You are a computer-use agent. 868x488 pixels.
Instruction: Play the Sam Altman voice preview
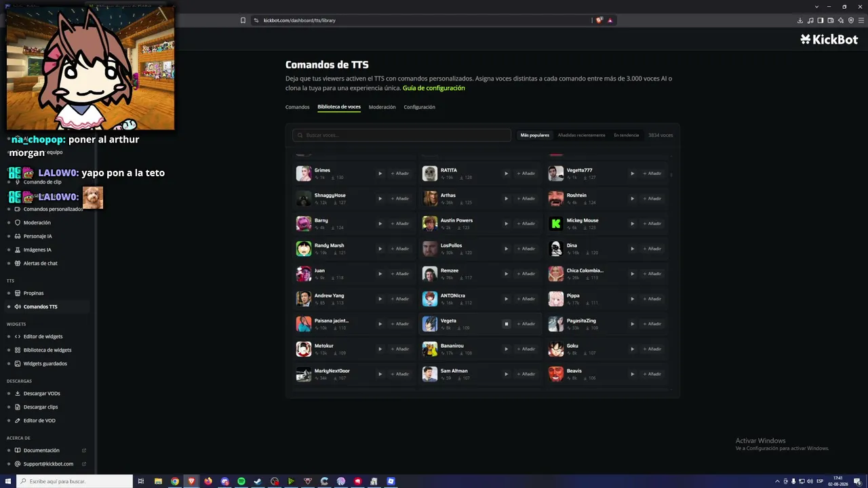[506, 374]
